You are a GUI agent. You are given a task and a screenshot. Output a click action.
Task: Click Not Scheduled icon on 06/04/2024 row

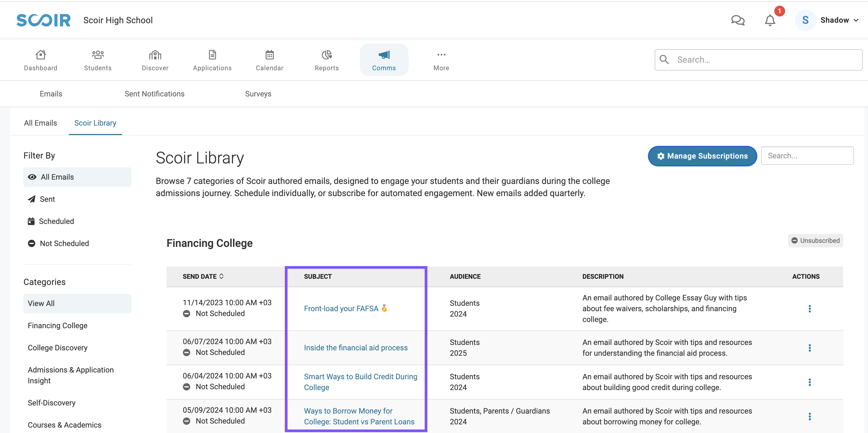[186, 387]
